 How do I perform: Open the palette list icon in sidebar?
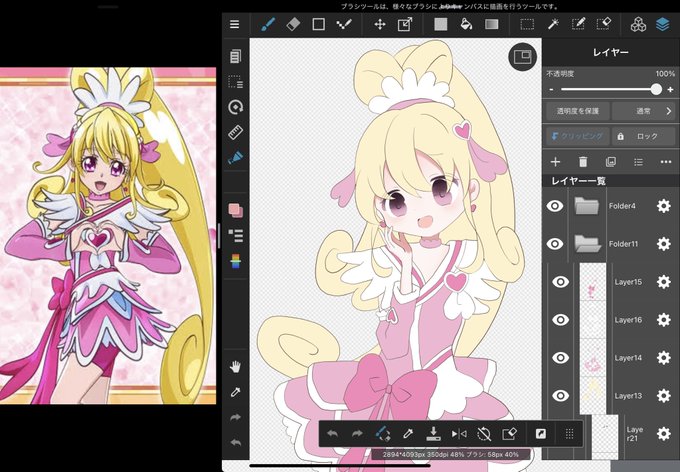(235, 236)
